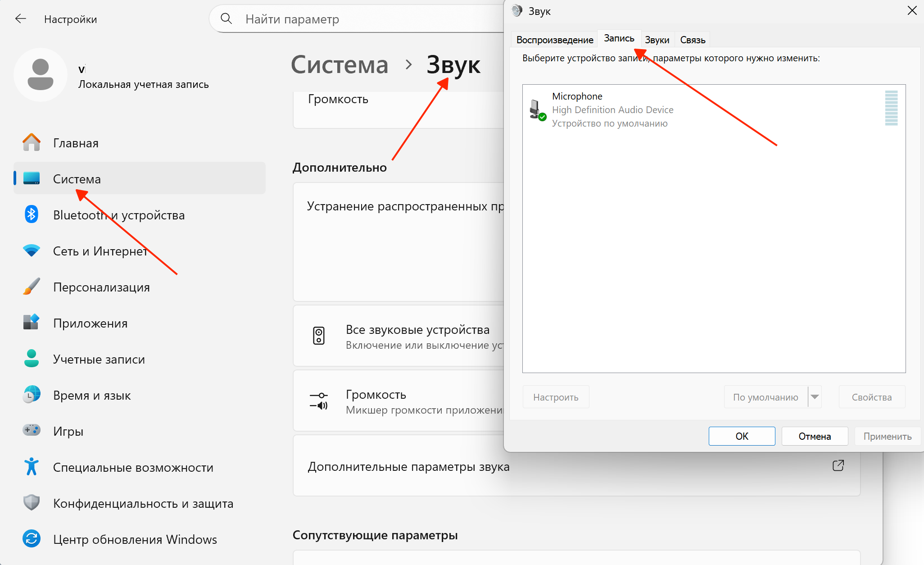Click the Сопутствующие параметры heading
Viewport: 924px width, 565px height.
point(375,535)
